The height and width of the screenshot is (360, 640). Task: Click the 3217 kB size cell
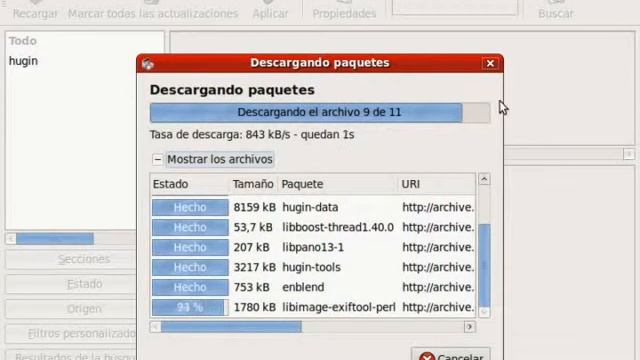[254, 267]
